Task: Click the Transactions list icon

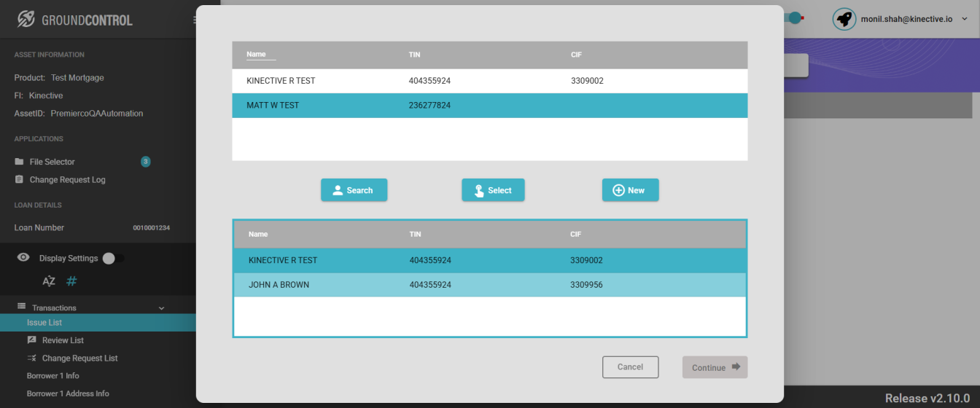Action: click(22, 307)
